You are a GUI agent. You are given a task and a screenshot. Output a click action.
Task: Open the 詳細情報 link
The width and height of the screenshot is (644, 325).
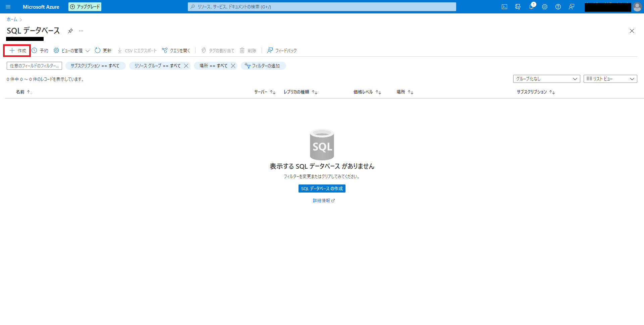point(322,200)
